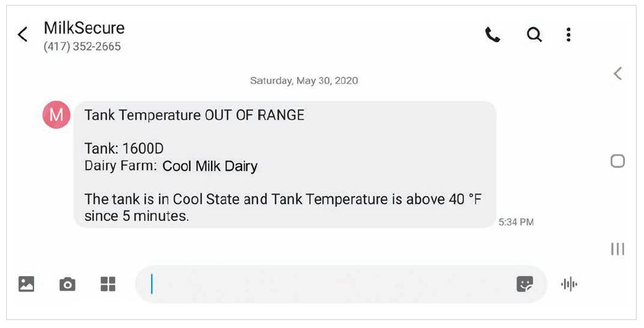Open the camera attachment icon
The width and height of the screenshot is (644, 328).
[67, 284]
